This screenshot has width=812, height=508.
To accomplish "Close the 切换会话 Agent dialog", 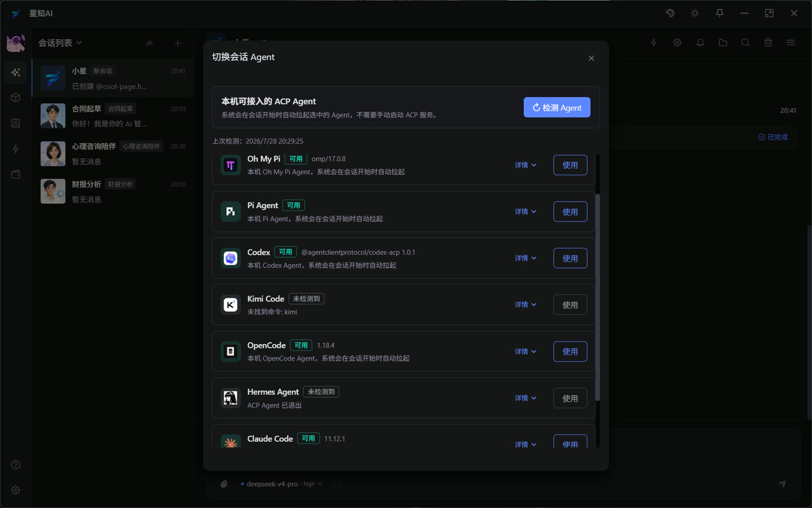I will [591, 58].
